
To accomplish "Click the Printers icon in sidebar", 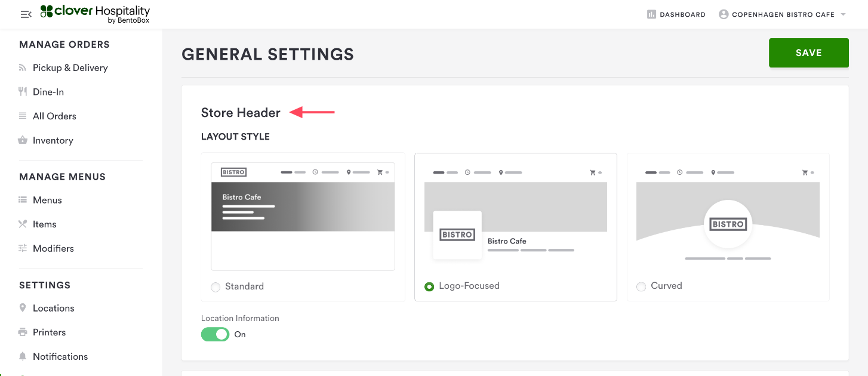I will [23, 332].
